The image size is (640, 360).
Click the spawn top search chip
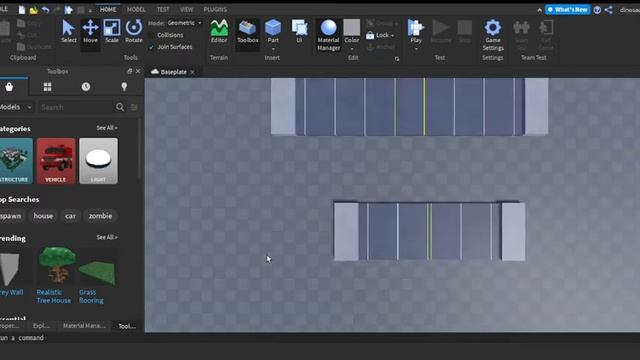11,216
